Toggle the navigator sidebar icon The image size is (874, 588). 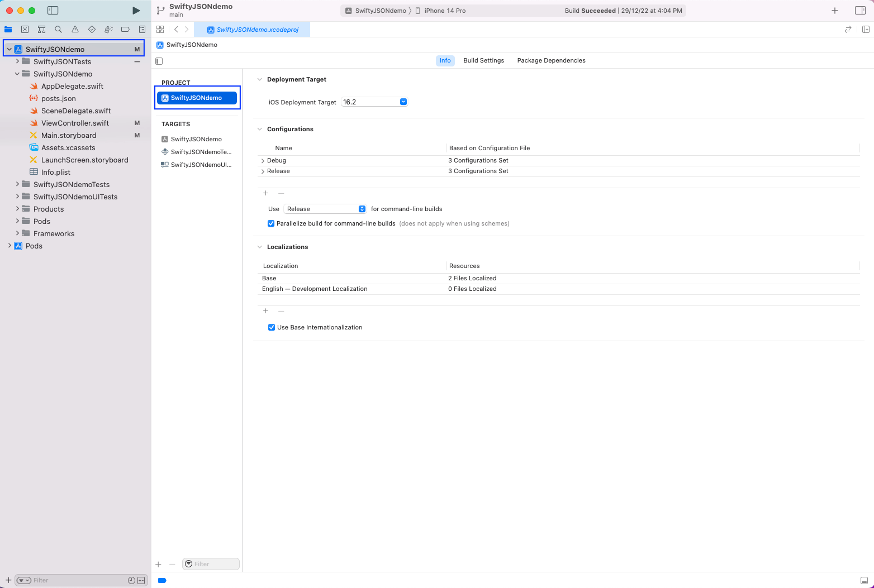[53, 11]
